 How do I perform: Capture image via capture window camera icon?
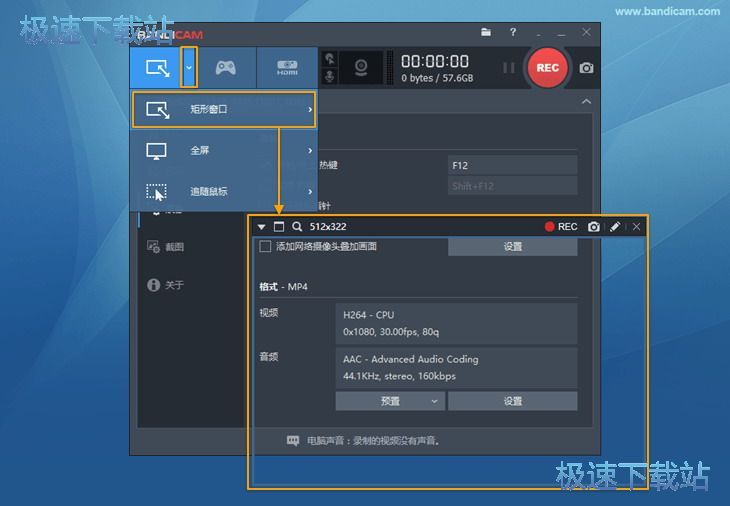click(594, 227)
